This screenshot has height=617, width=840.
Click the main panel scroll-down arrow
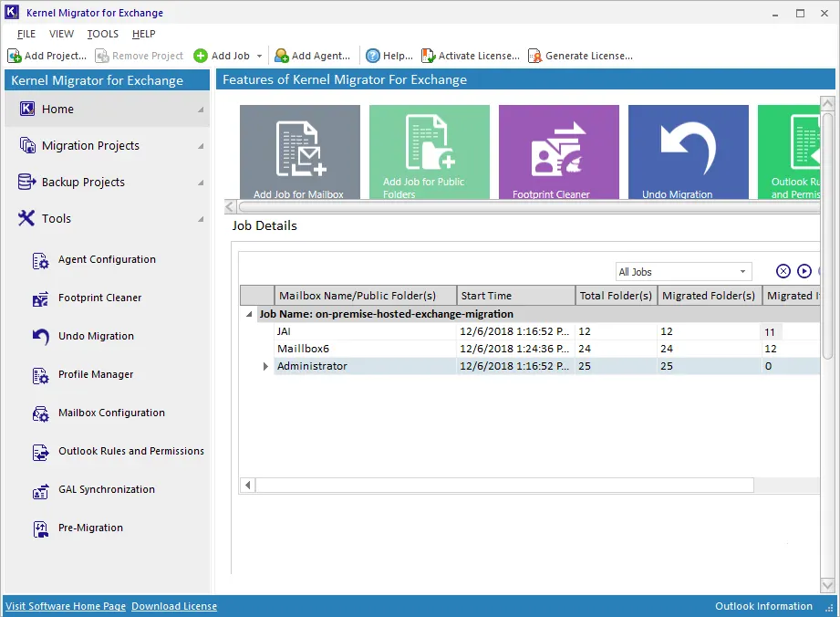click(x=827, y=585)
